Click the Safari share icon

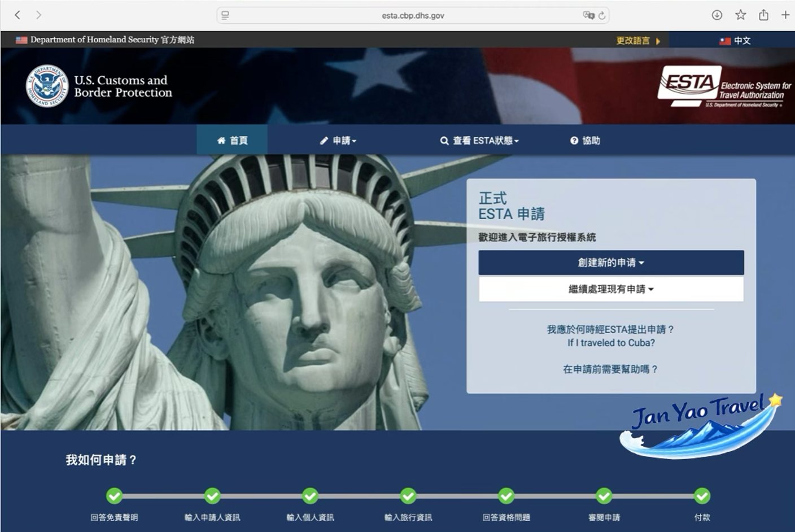[x=763, y=15]
